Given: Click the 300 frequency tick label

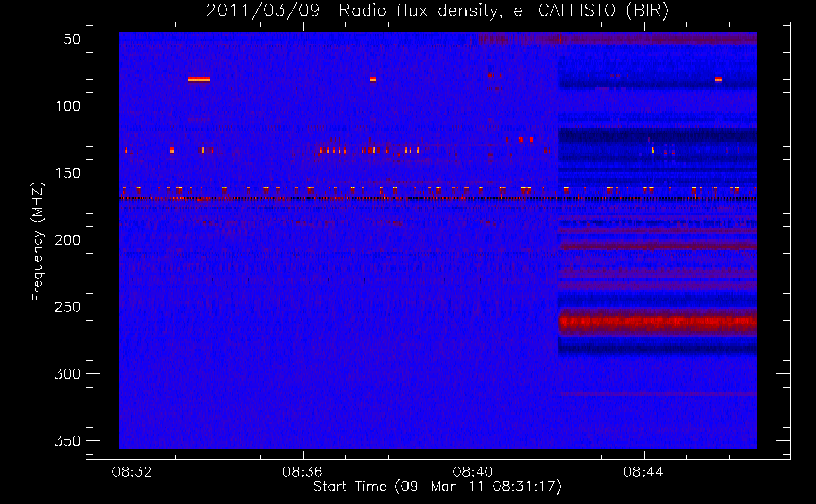Looking at the screenshot, I should tap(68, 374).
